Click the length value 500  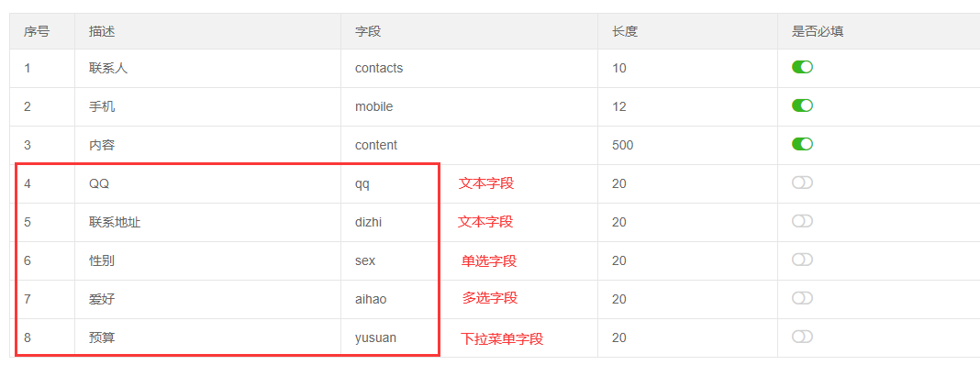point(622,145)
